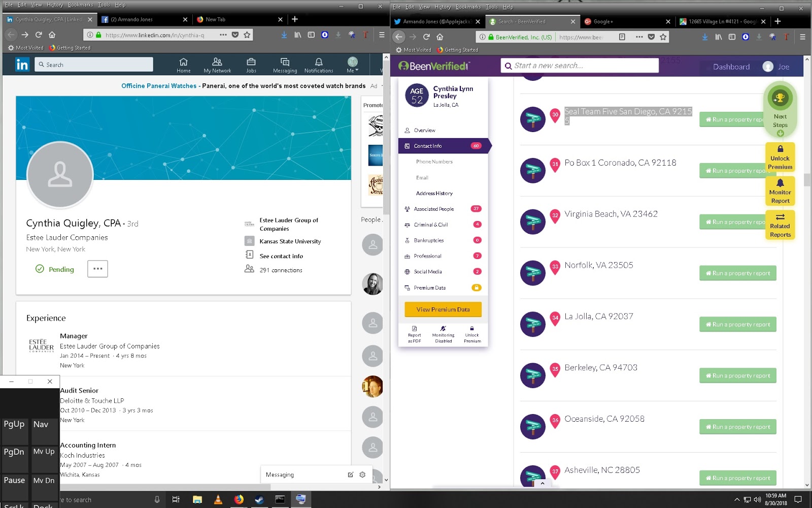Open Messaging icon in LinkedIn navbar
The image size is (812, 508).
[x=285, y=65]
